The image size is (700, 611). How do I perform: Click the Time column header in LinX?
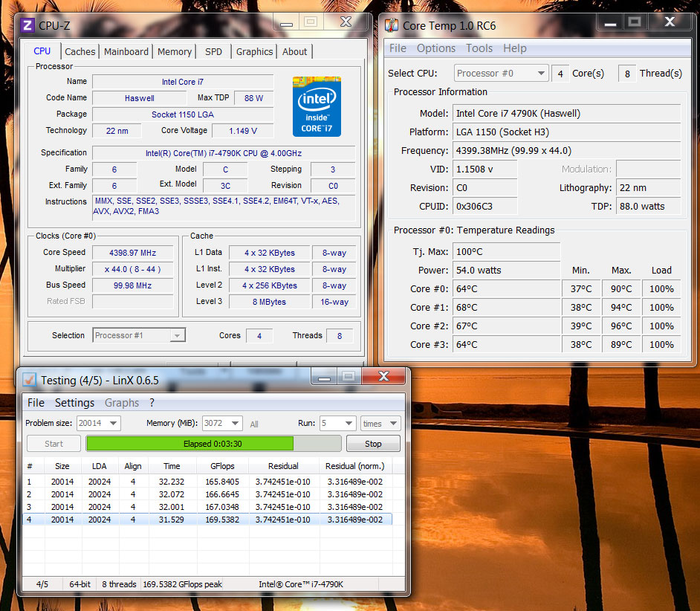click(x=172, y=466)
